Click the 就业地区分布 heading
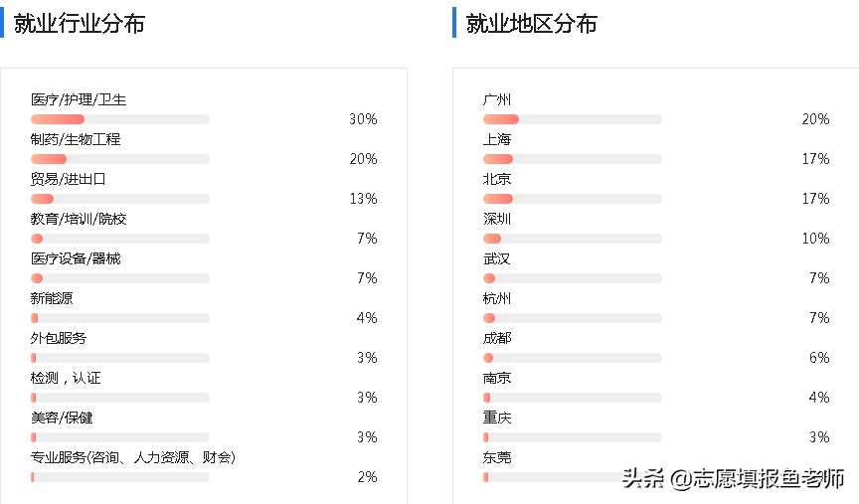 point(532,24)
